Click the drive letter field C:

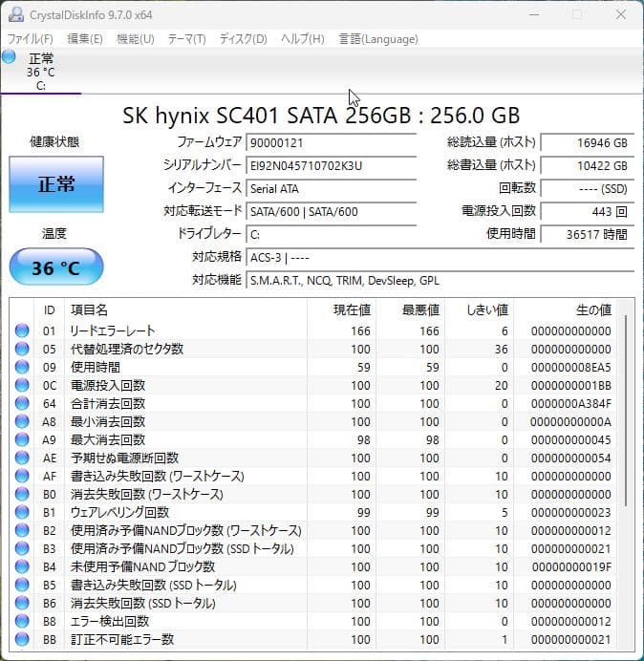tap(331, 234)
